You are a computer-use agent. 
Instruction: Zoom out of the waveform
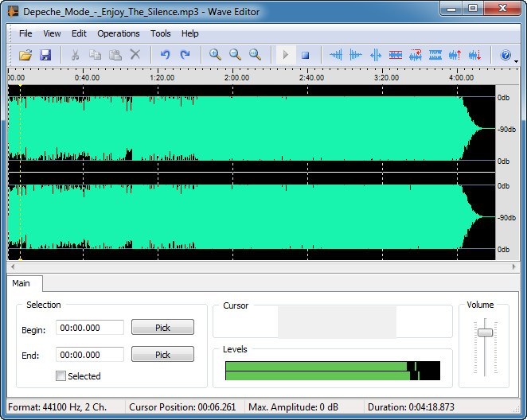[x=235, y=55]
